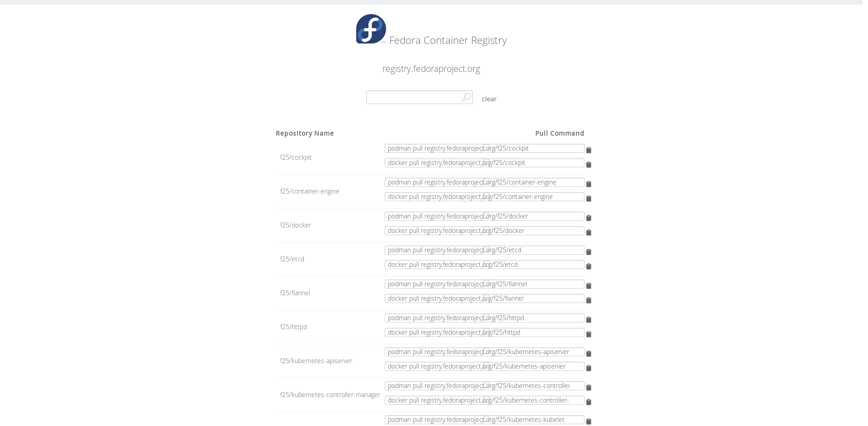Copy podman pull command for f25/httpd
The height and width of the screenshot is (426, 868).
pyautogui.click(x=589, y=320)
